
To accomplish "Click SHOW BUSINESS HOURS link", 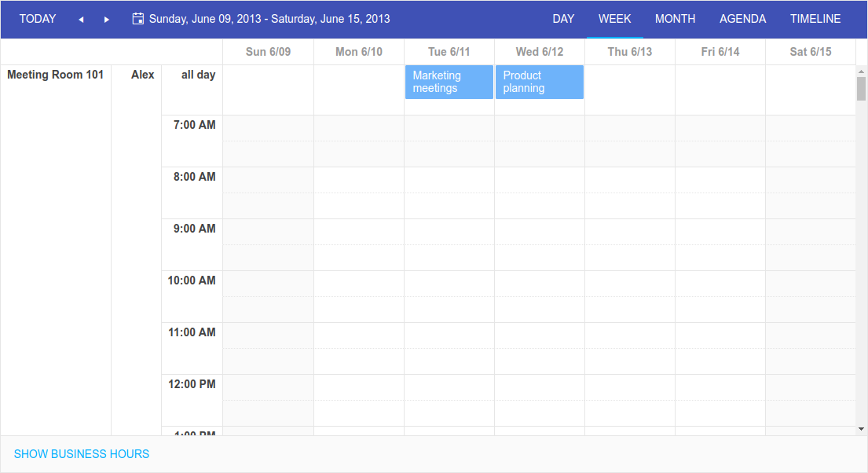I will point(82,454).
